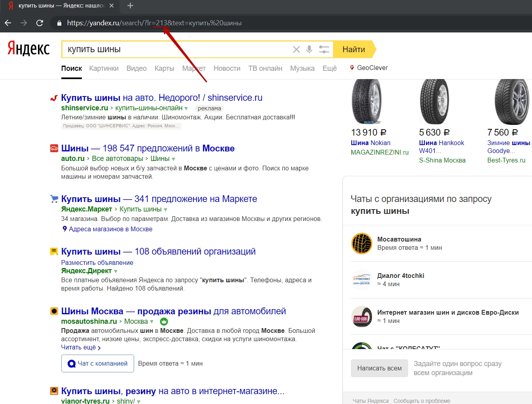Open Купить шины на Маркете result
The height and width of the screenshot is (404, 532).
(159, 199)
